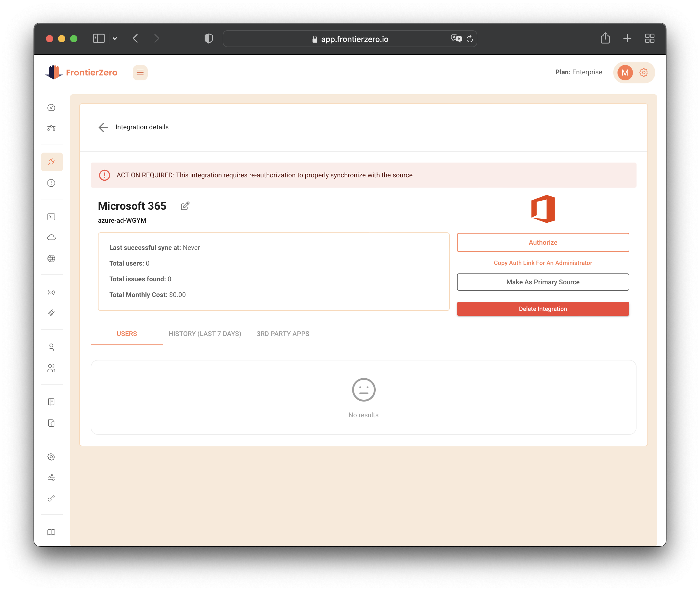700x591 pixels.
Task: Open the dashboard gauge icon in sidebar
Action: (51, 108)
